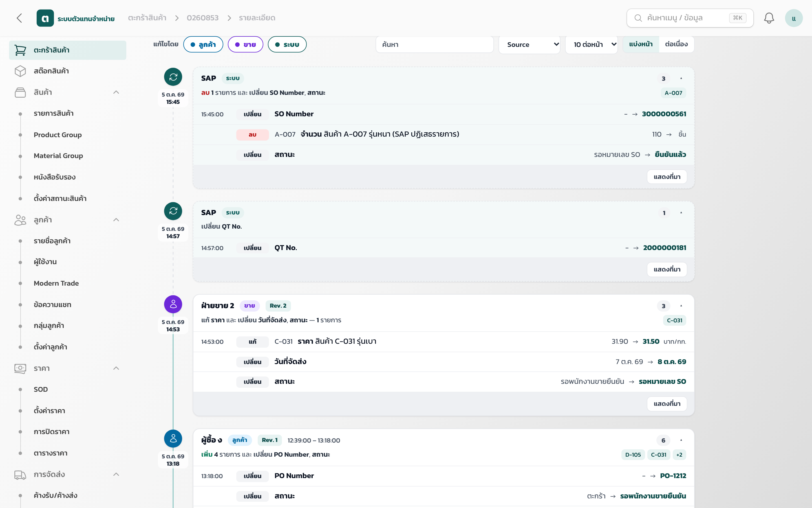Click the การจัดส่ง truck icon
The image size is (812, 508).
pos(20,475)
